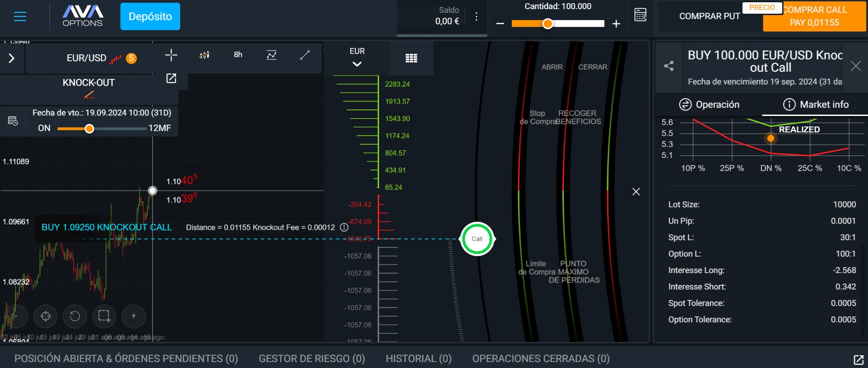Screen dimensions: 868x368
Task: Switch to CERRAR mode
Action: point(593,67)
